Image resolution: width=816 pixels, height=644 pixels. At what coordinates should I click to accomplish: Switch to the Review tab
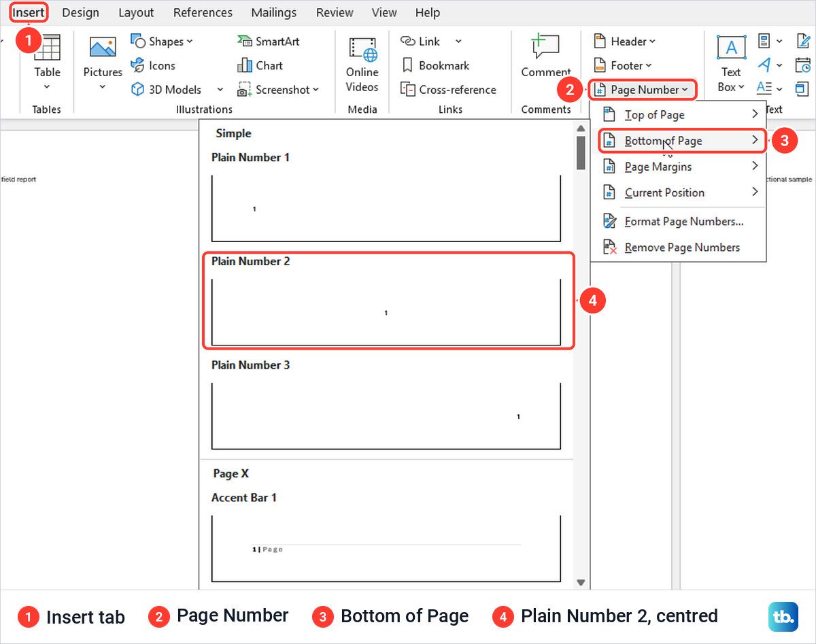[x=335, y=12]
